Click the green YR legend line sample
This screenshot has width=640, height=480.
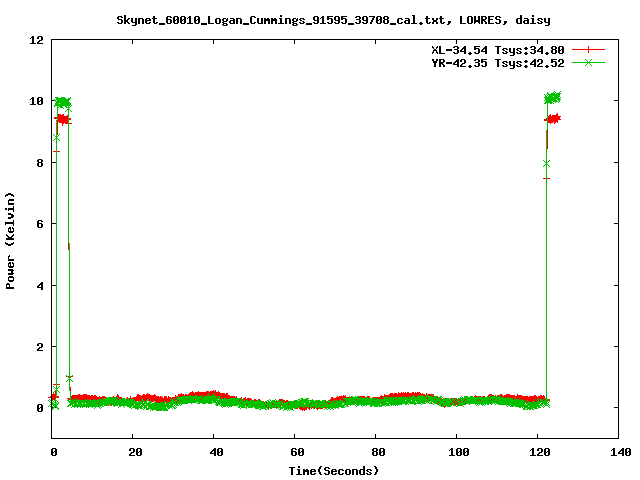point(588,62)
